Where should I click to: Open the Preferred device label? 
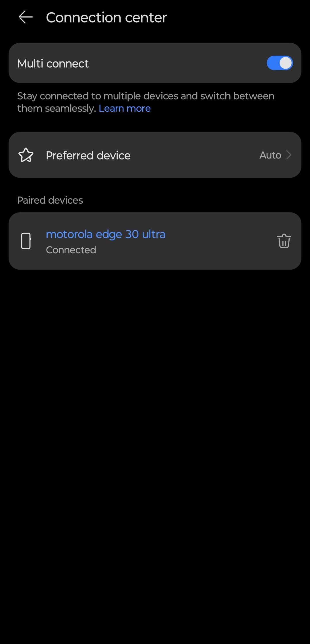pos(88,155)
